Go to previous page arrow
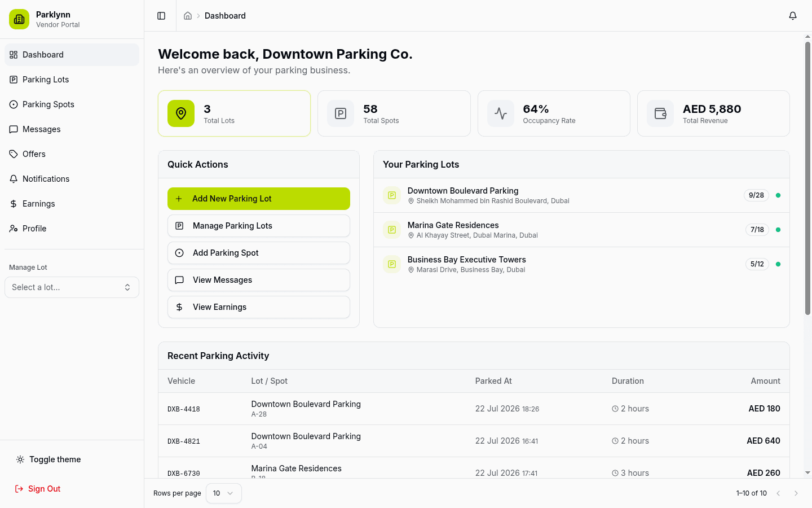 (778, 493)
